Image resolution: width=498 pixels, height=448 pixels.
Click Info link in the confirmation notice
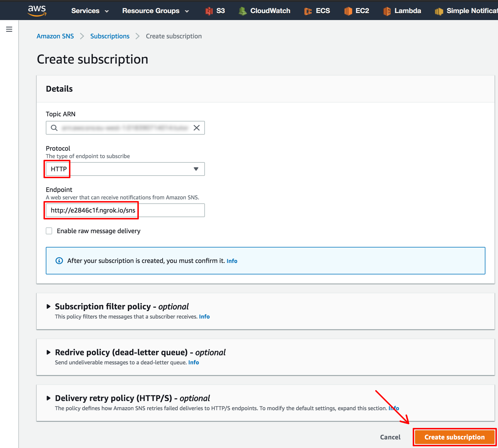(x=232, y=261)
